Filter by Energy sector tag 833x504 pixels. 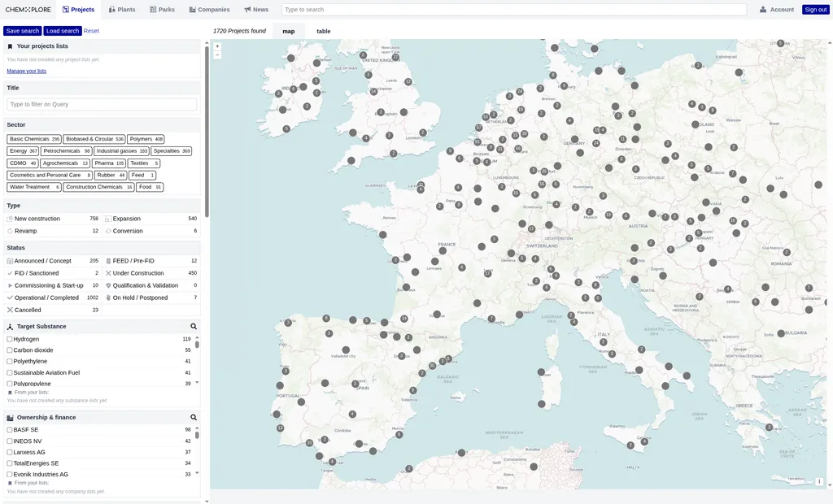[x=23, y=151]
